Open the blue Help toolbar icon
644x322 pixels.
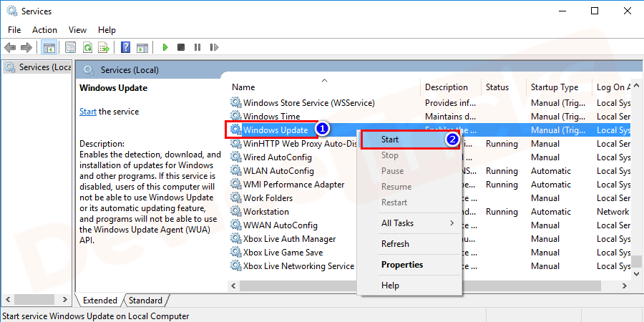126,48
